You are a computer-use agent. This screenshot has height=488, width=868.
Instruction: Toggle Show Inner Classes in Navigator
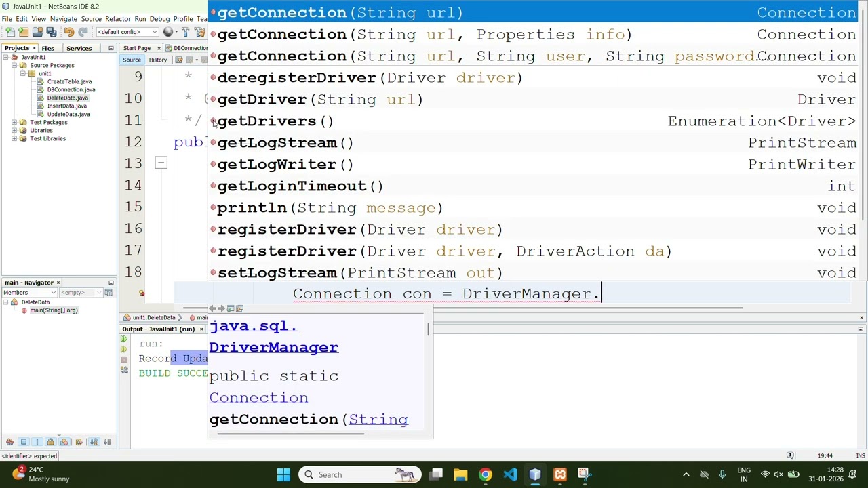(x=64, y=442)
